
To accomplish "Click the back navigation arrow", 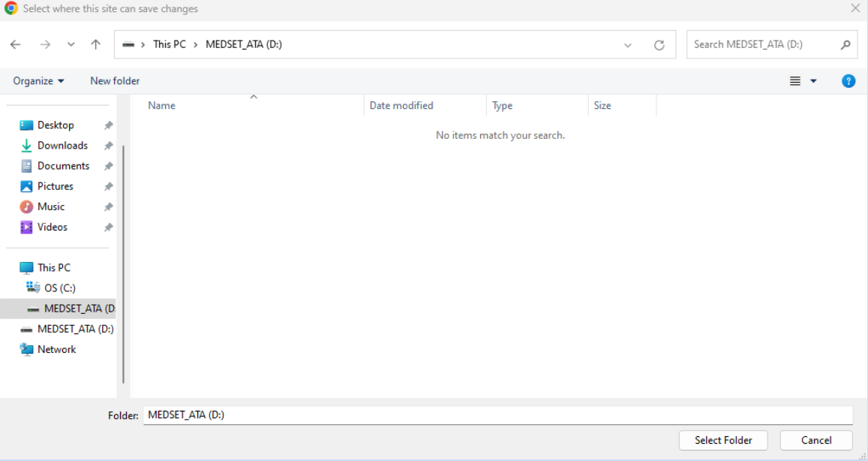I will pos(17,44).
